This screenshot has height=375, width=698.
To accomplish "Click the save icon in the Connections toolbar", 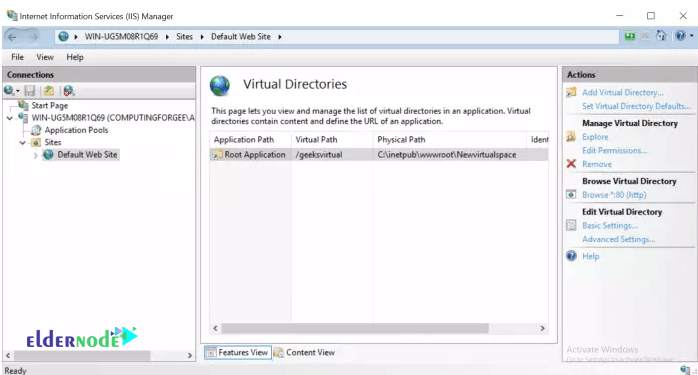I will point(30,91).
